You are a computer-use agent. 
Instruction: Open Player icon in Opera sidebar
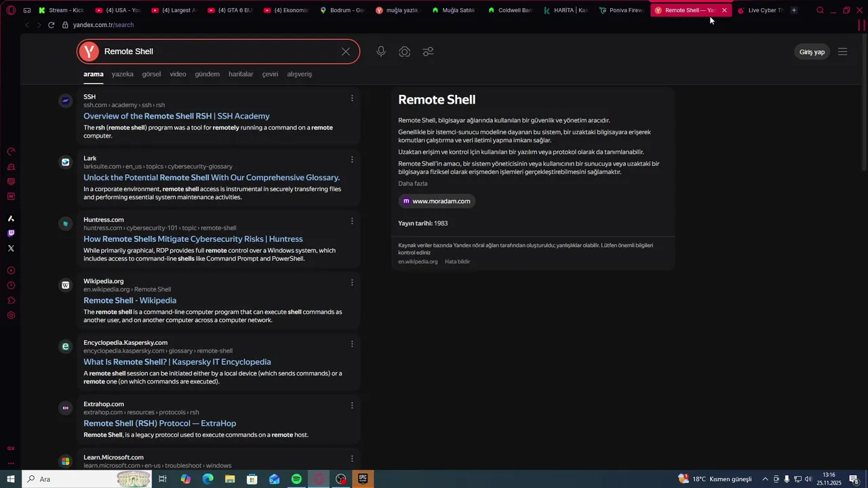tap(11, 270)
